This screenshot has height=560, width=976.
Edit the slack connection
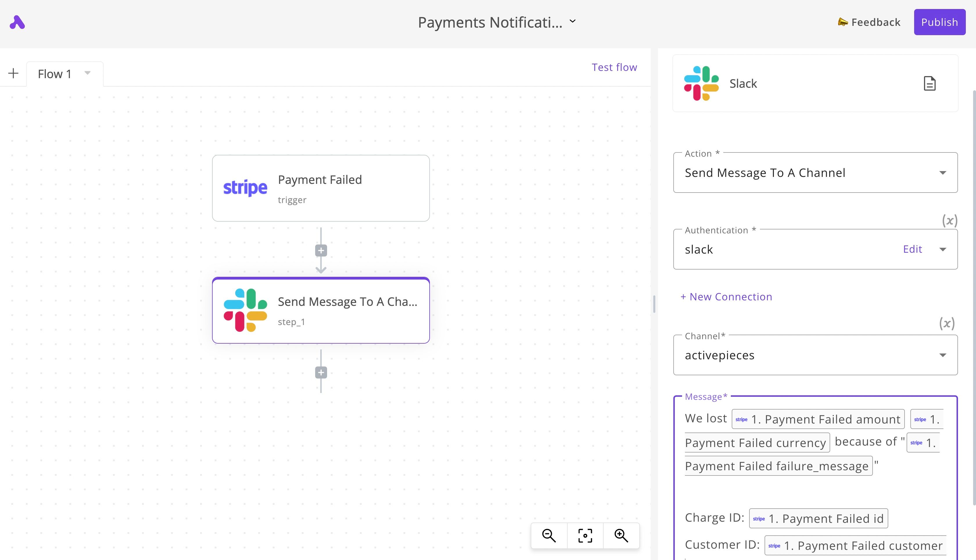[x=912, y=249]
